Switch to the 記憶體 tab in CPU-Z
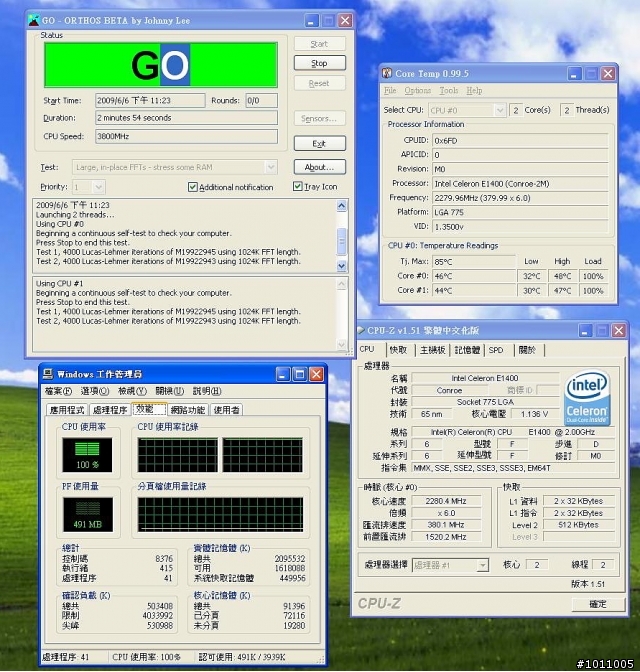The image size is (640, 672). pyautogui.click(x=467, y=350)
